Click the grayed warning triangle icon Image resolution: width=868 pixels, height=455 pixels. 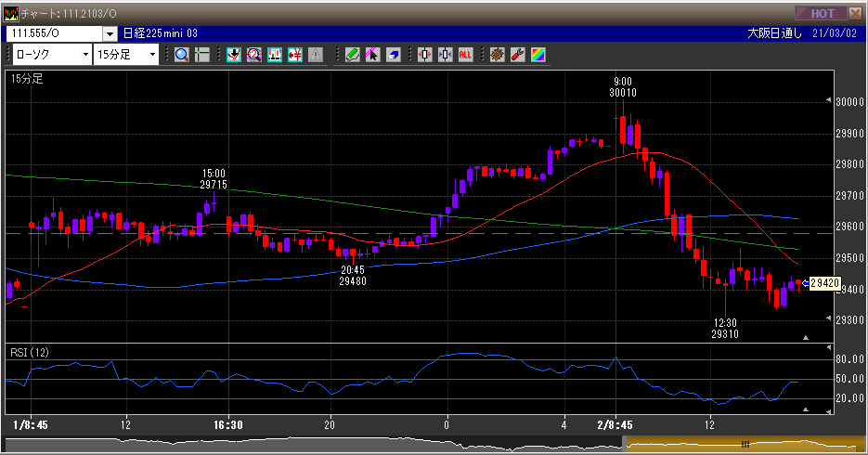pyautogui.click(x=316, y=54)
